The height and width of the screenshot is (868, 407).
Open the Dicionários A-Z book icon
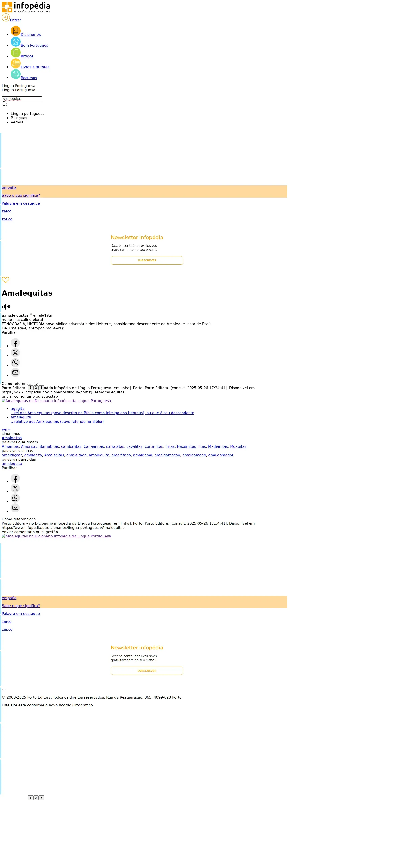click(16, 31)
